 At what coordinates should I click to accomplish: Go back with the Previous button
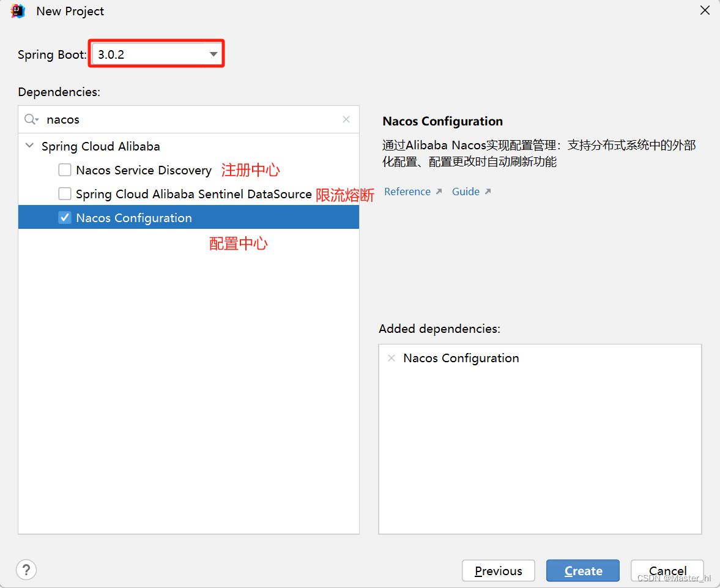click(x=498, y=570)
